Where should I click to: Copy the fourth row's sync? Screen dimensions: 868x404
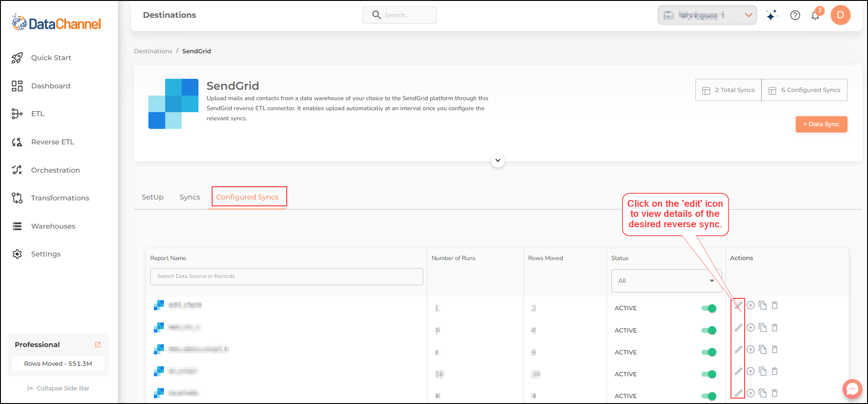763,371
